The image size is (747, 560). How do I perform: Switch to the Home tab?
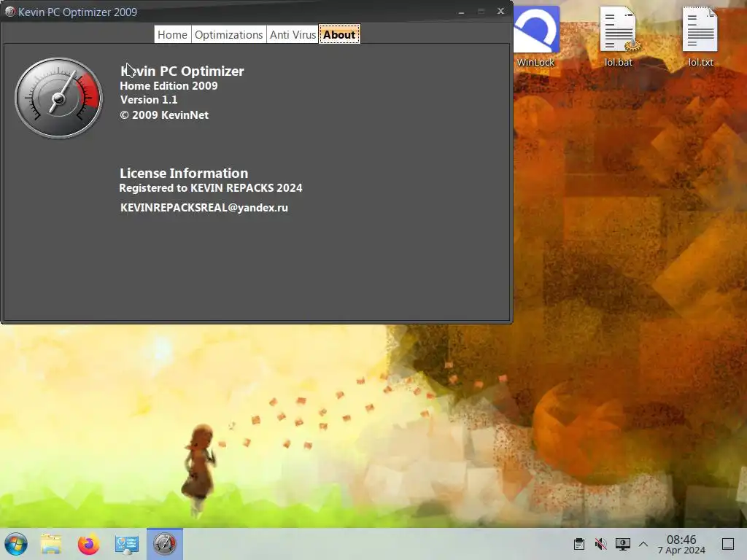coord(172,34)
